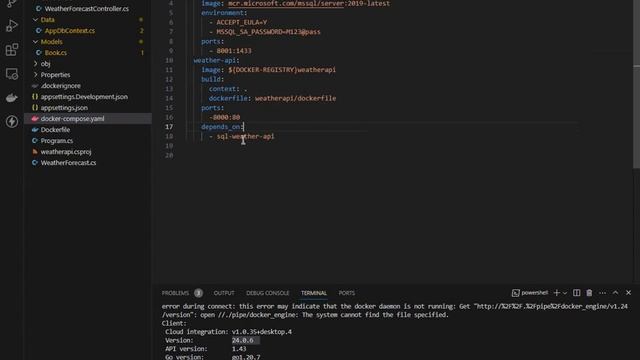Open the Docker view in activity bar
Screen dimensions: 640x360
tap(11, 98)
